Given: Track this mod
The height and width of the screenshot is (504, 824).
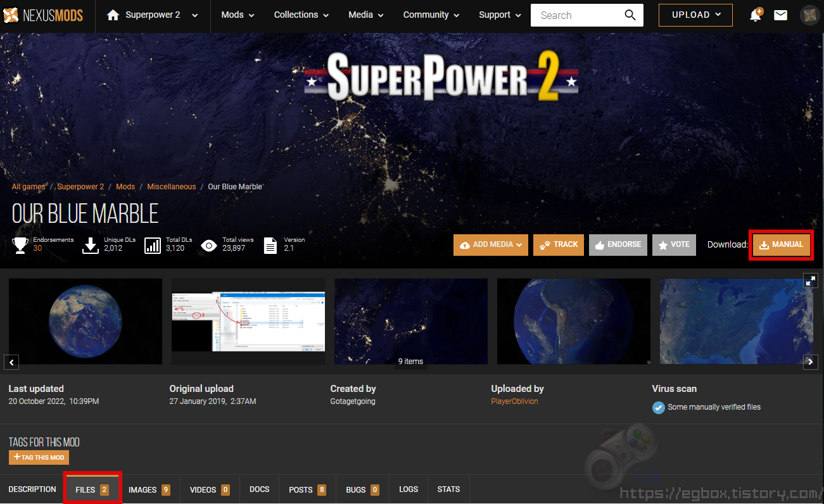Looking at the screenshot, I should click(559, 245).
